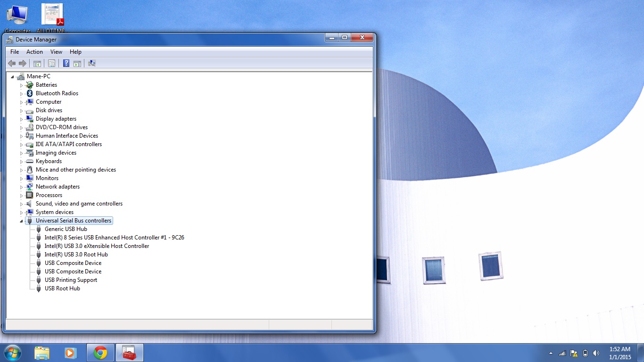This screenshot has width=644, height=362.
Task: Expand Display adapters tree node
Action: [21, 119]
